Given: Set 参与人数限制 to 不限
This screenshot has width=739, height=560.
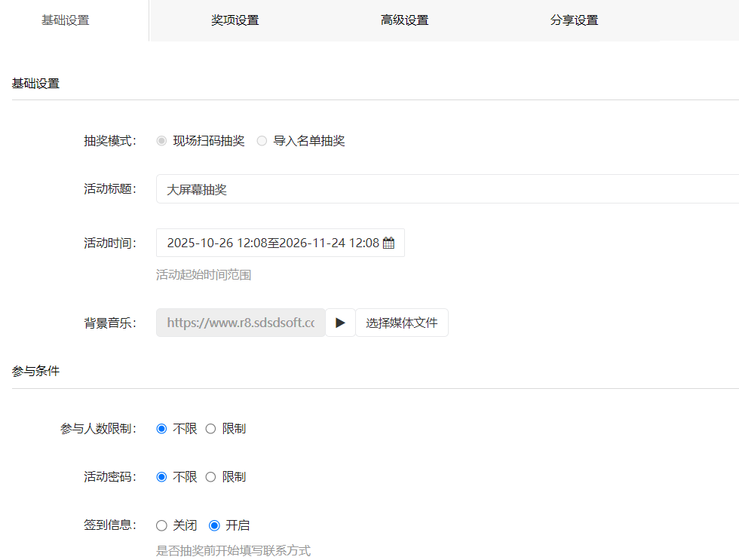Looking at the screenshot, I should [x=161, y=429].
